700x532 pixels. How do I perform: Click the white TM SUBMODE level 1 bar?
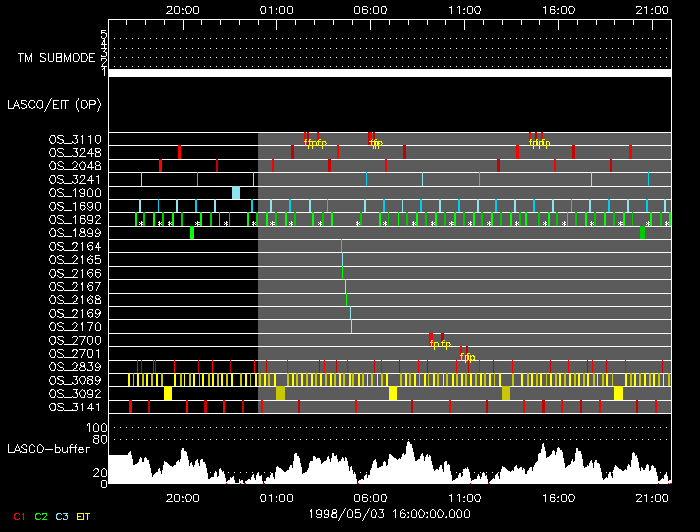[x=389, y=73]
